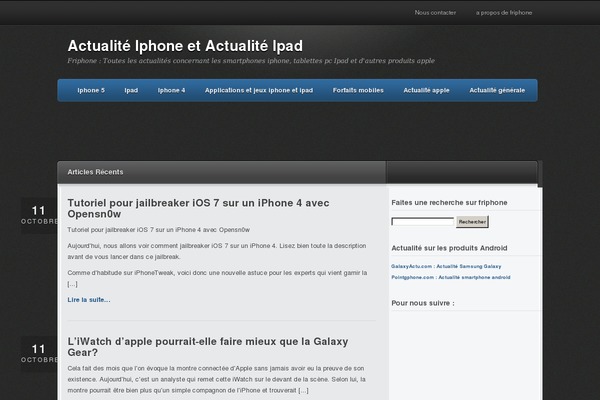Visit Pointgphone.com Actualité smartphone android link

[x=451, y=277]
